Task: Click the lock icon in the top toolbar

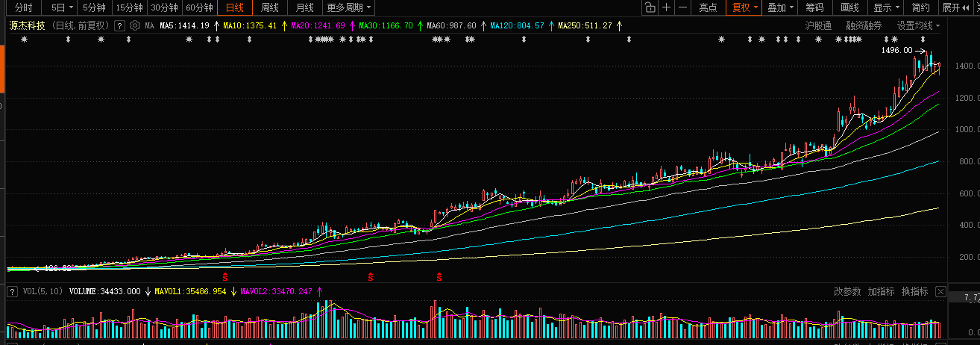Action: (x=650, y=8)
